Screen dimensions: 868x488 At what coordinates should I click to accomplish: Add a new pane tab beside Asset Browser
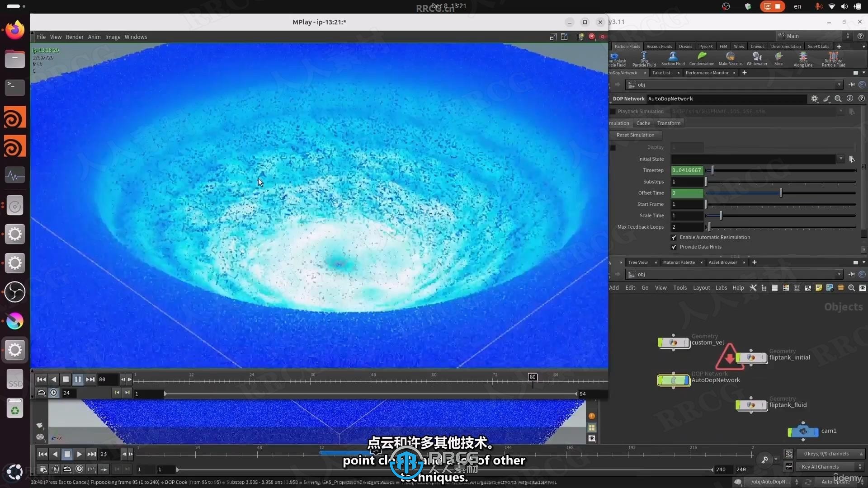[x=754, y=263]
